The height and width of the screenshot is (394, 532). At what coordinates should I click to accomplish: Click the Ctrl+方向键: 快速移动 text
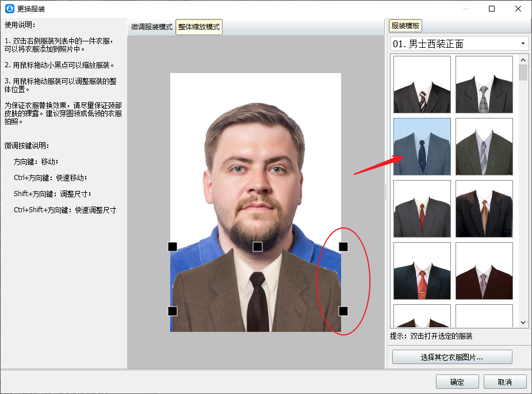pyautogui.click(x=50, y=178)
